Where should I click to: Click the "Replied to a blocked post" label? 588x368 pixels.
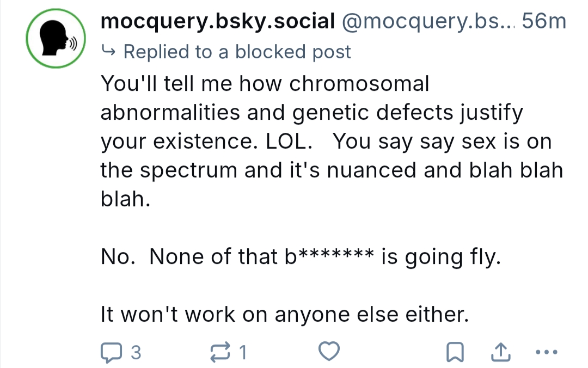click(237, 52)
